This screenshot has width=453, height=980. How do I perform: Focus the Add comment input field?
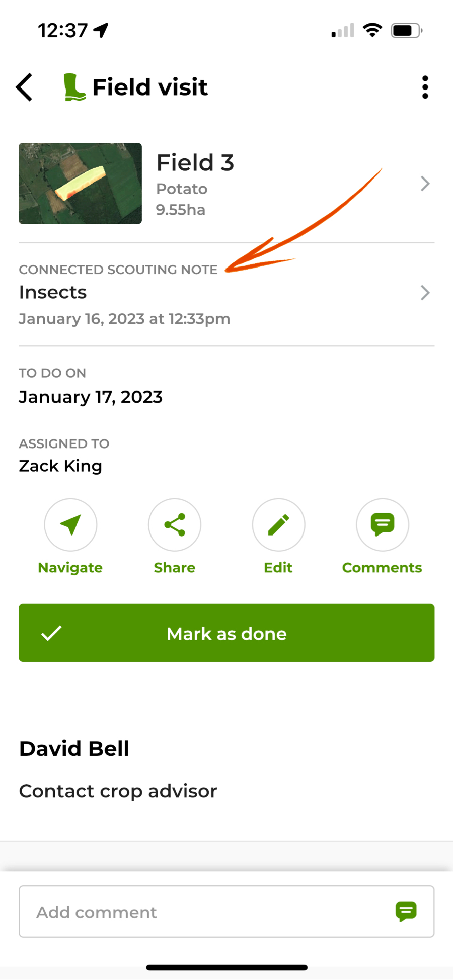[226, 912]
